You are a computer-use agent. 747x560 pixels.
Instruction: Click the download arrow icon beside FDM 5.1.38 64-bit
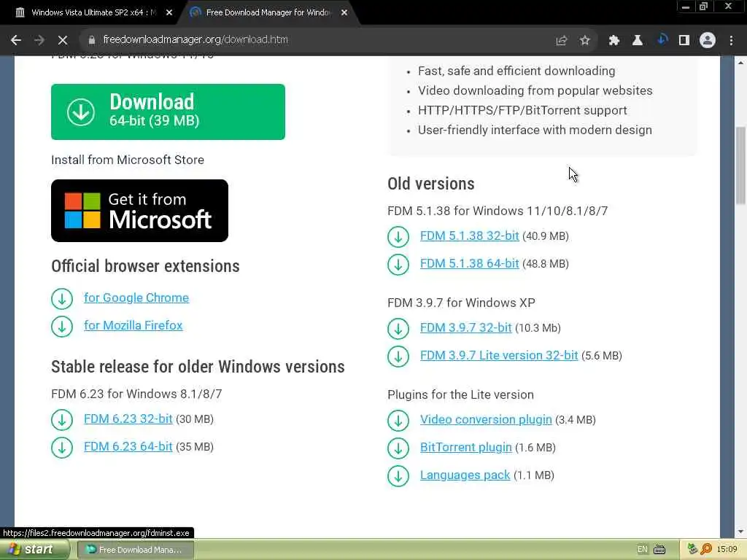point(398,264)
